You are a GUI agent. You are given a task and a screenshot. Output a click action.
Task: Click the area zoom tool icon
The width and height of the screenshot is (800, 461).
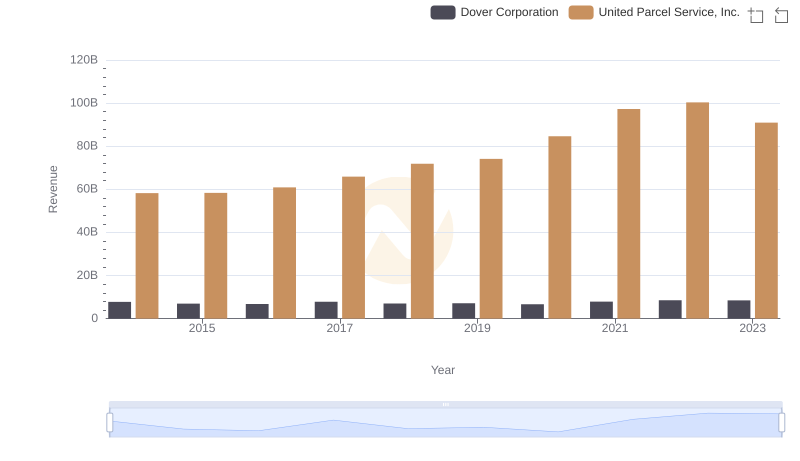pyautogui.click(x=756, y=15)
